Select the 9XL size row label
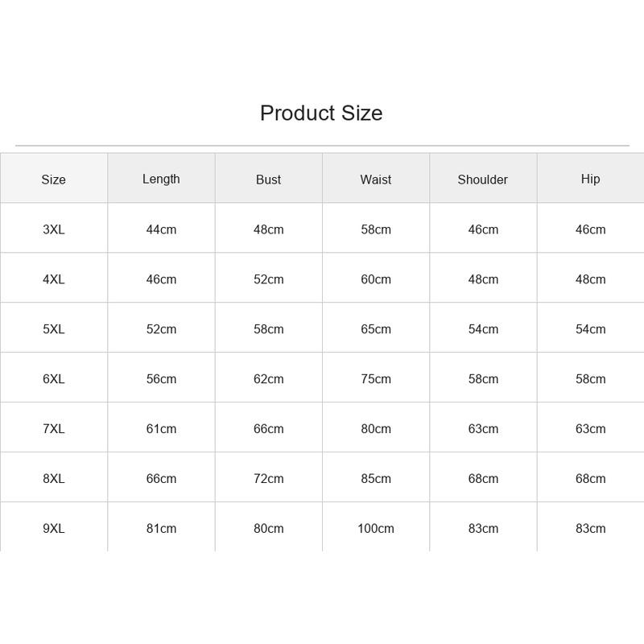Viewport: 644px width, 644px height. click(x=54, y=528)
